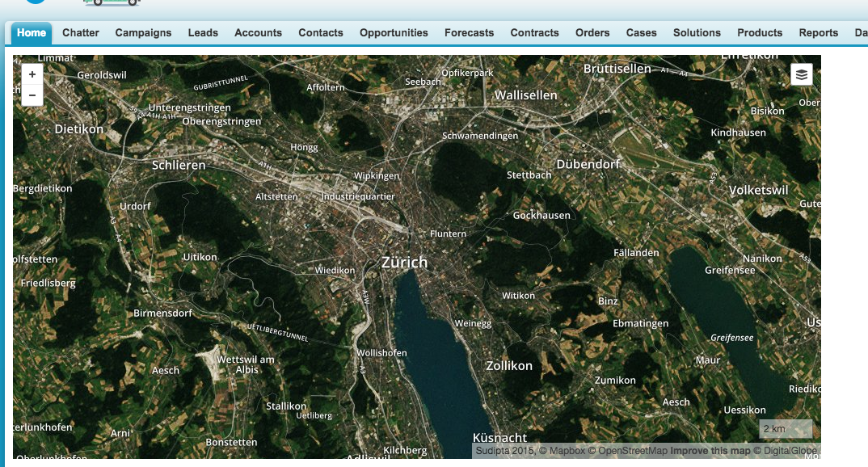Click the blue circular logo in the header
868x467 pixels.
(x=34, y=2)
